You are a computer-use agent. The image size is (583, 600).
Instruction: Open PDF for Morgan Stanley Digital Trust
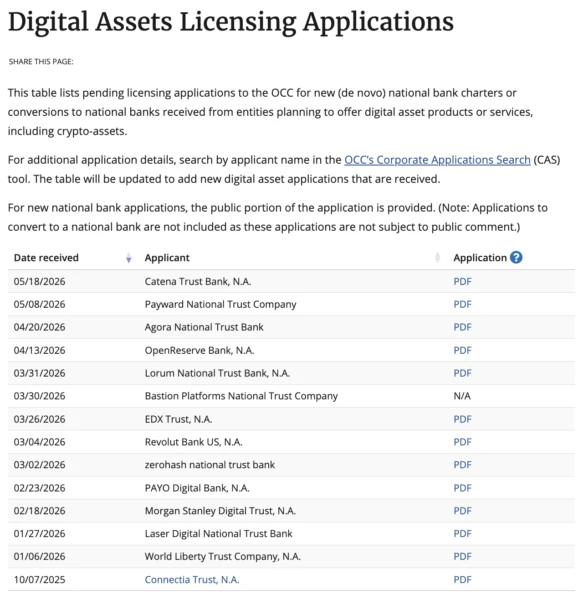pyautogui.click(x=462, y=511)
